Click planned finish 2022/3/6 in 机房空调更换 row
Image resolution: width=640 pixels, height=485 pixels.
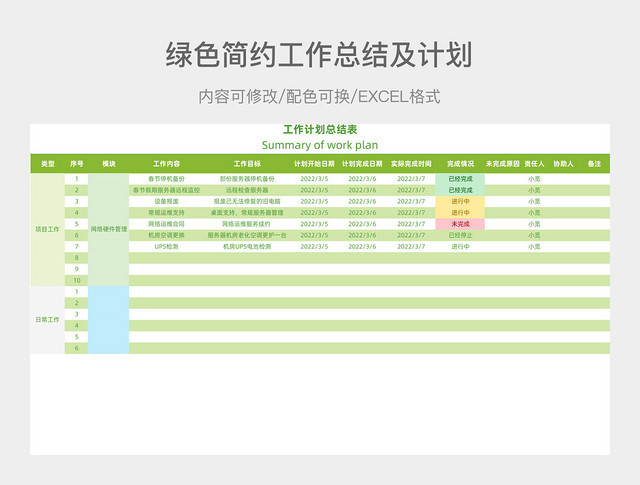362,235
